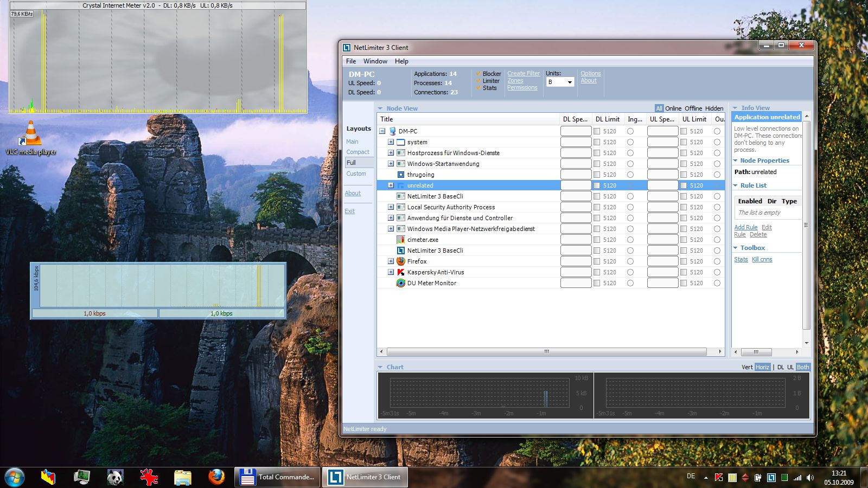Click the Info View vertical scrollbar
Screen dimensions: 868x488
click(807, 225)
